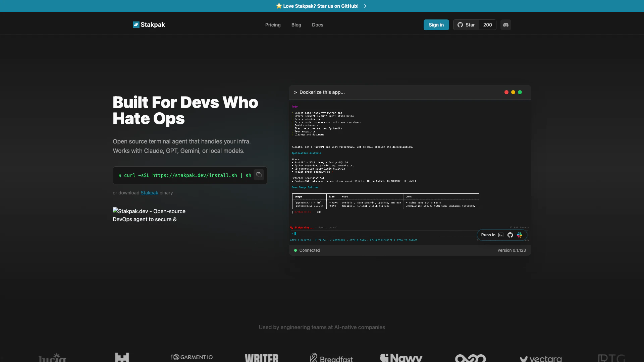Click the green dot in terminal window

(520, 92)
